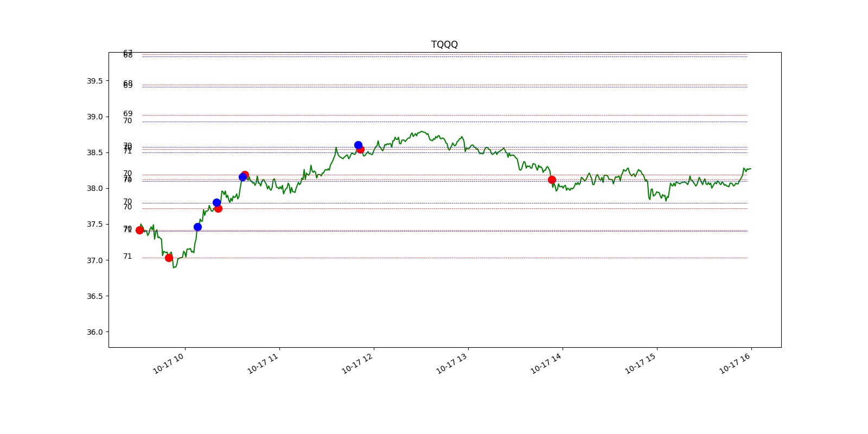This screenshot has height=434, width=868.
Task: Click the 37.0 y-axis tick label
Action: pos(94,260)
